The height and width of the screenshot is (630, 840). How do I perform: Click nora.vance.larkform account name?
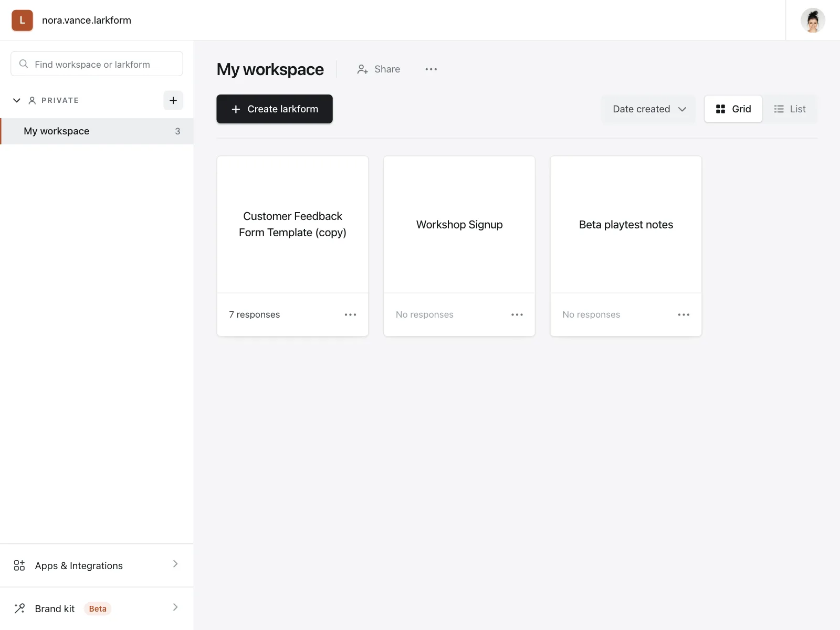tap(87, 20)
